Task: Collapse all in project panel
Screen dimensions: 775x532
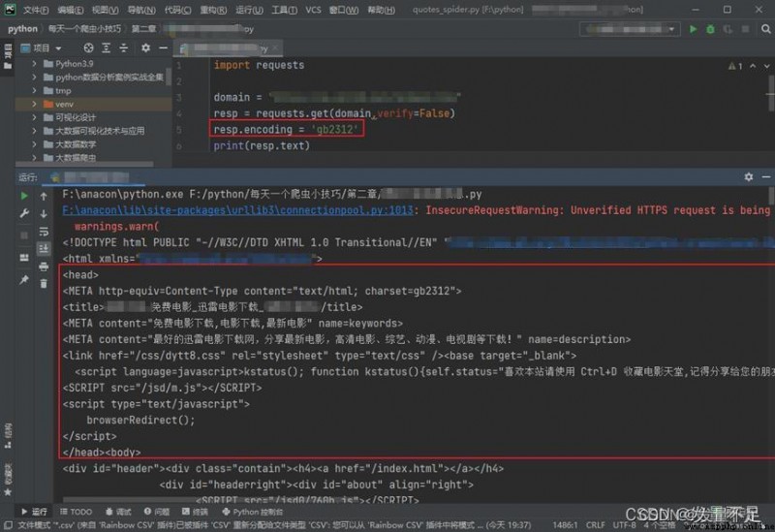Action: pos(124,47)
